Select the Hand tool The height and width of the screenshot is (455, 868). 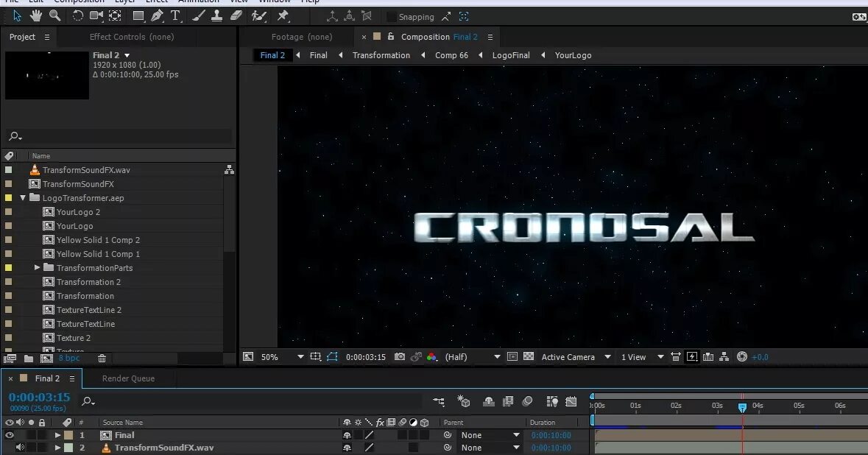pyautogui.click(x=36, y=16)
